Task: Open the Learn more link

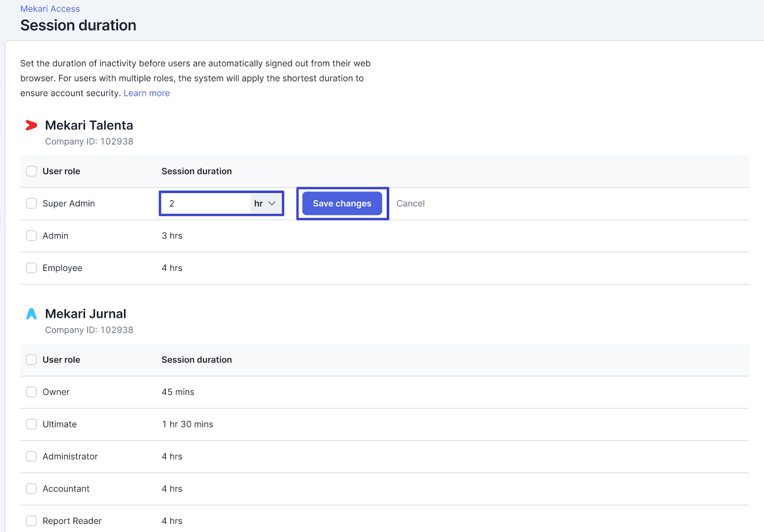Action: pos(147,93)
